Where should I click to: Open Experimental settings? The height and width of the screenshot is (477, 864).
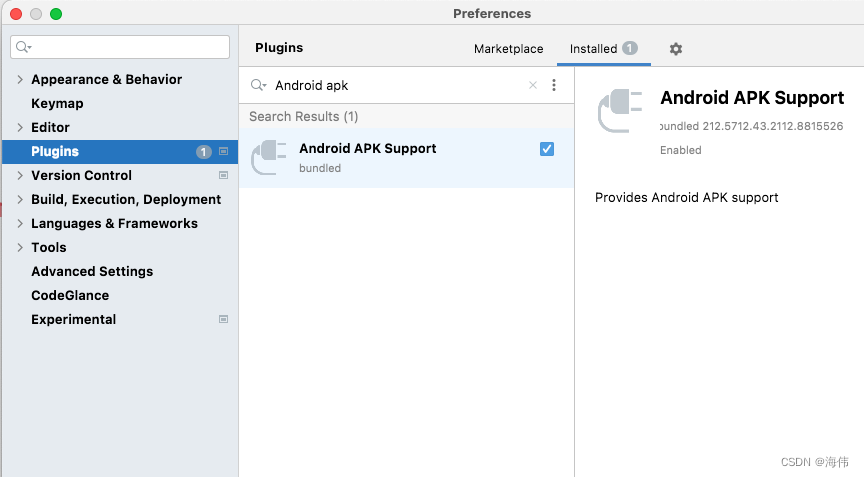pos(73,319)
